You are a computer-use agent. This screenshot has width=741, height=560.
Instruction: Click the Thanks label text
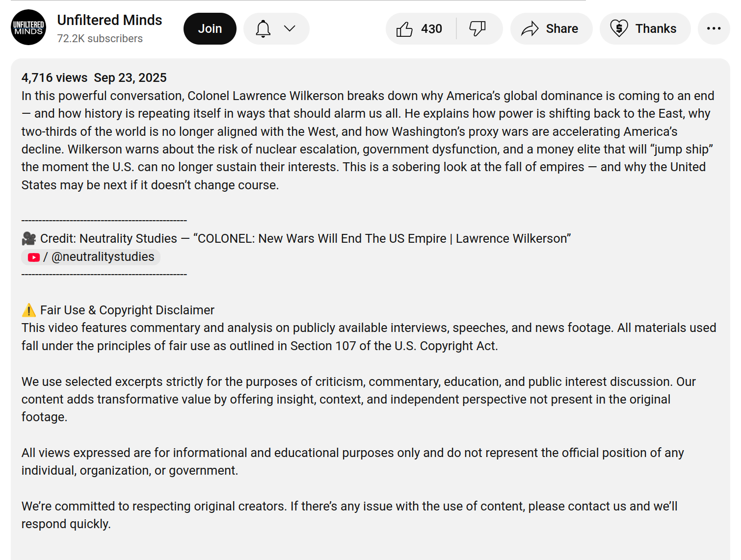point(656,29)
